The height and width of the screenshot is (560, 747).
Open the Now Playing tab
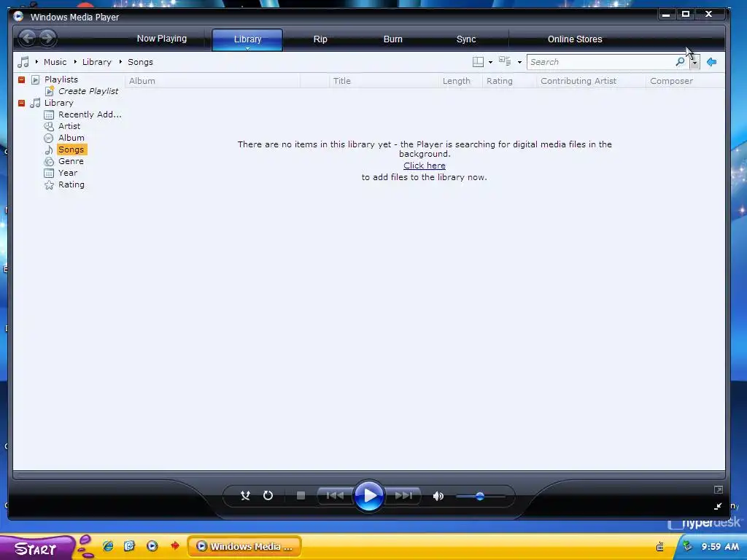pyautogui.click(x=162, y=39)
